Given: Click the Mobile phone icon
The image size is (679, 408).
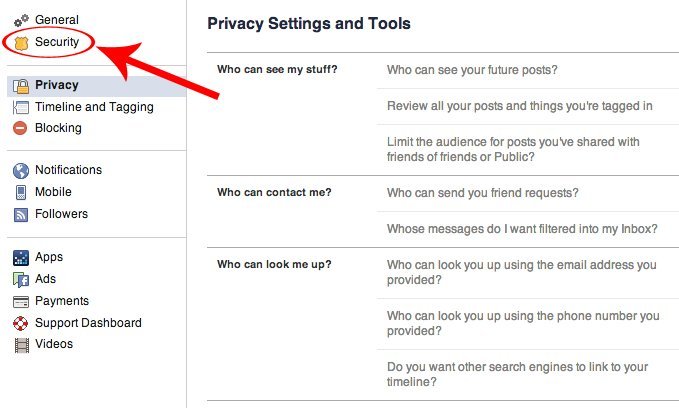Looking at the screenshot, I should (x=21, y=192).
